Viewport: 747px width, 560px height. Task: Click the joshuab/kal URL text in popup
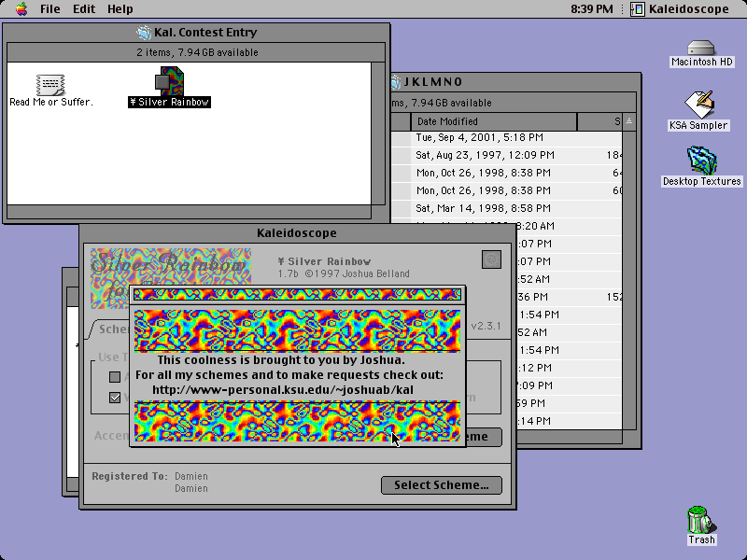pos(283,389)
